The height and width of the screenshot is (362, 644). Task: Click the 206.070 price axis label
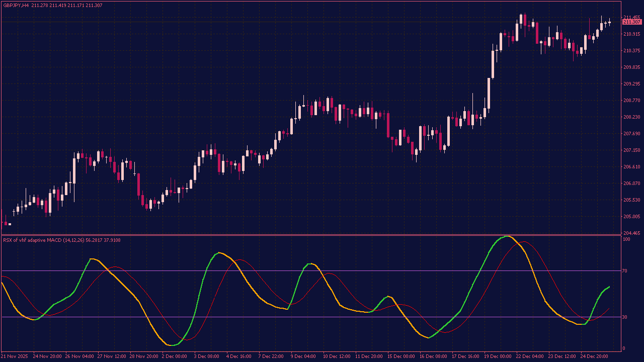click(x=631, y=184)
